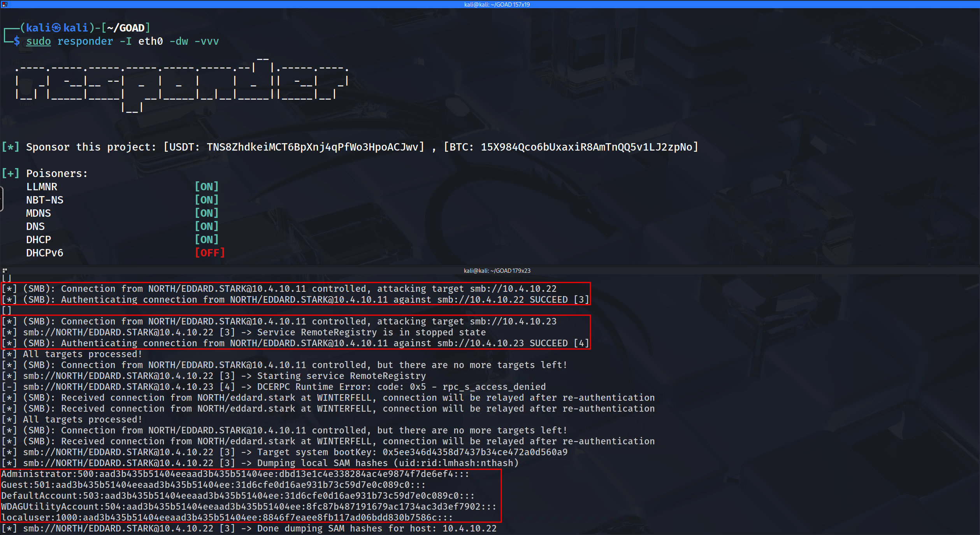Click the $ prompt symbol before sudo
The width and height of the screenshot is (980, 535).
click(17, 41)
